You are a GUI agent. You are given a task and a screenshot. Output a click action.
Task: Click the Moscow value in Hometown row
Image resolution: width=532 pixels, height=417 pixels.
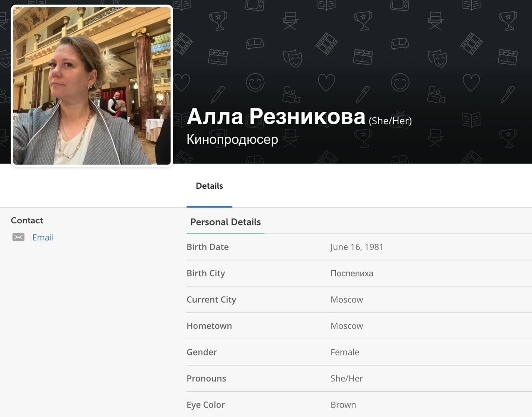[347, 326]
